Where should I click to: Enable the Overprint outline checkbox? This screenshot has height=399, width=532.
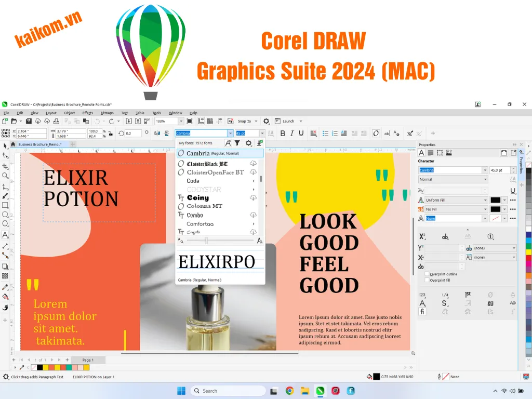[427, 274]
